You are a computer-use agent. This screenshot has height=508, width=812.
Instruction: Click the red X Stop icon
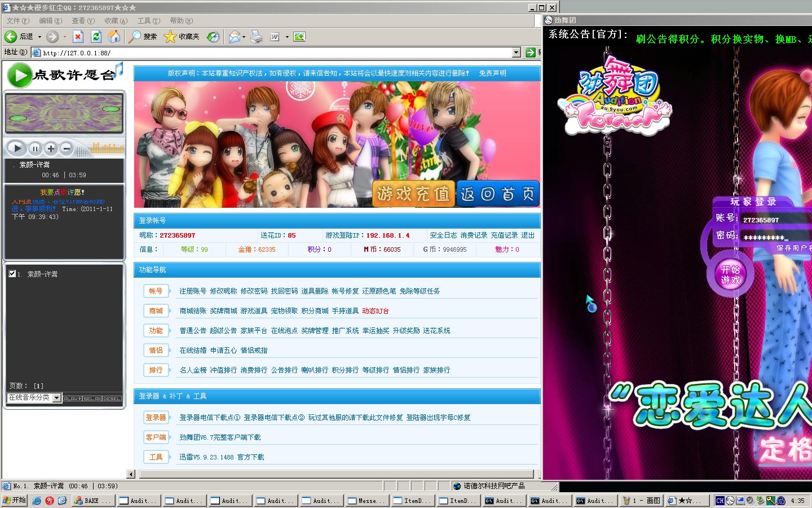78,37
